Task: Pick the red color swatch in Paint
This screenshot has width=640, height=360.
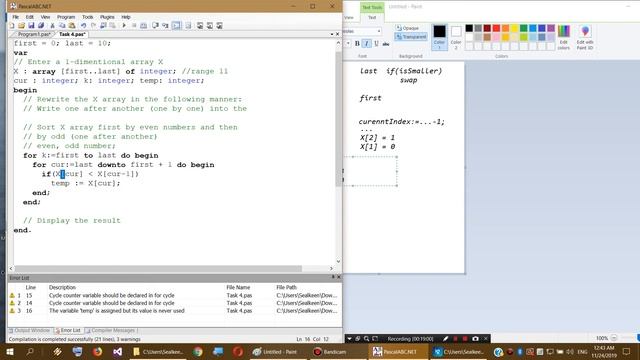Action: point(496,28)
